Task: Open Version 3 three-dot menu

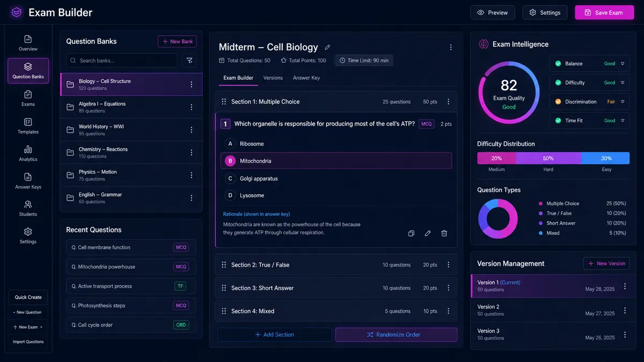Action: 625,335
